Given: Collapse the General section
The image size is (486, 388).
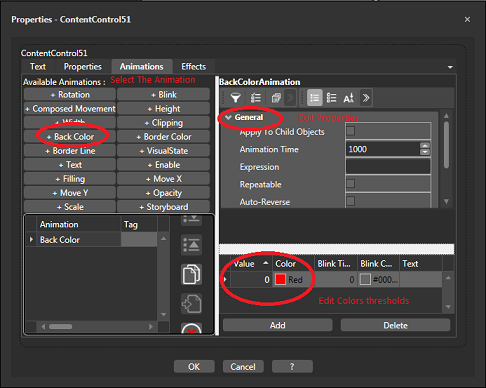Looking at the screenshot, I should pyautogui.click(x=228, y=117).
